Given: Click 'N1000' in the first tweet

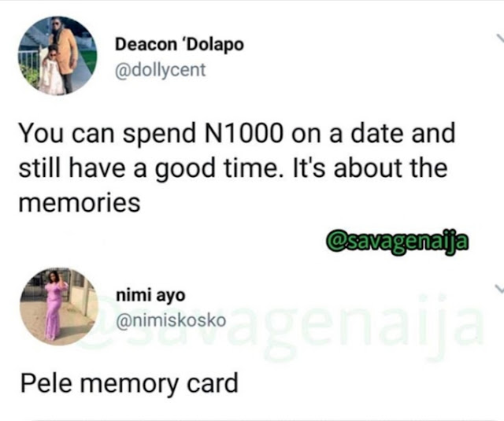Looking at the screenshot, I should pyautogui.click(x=244, y=133).
